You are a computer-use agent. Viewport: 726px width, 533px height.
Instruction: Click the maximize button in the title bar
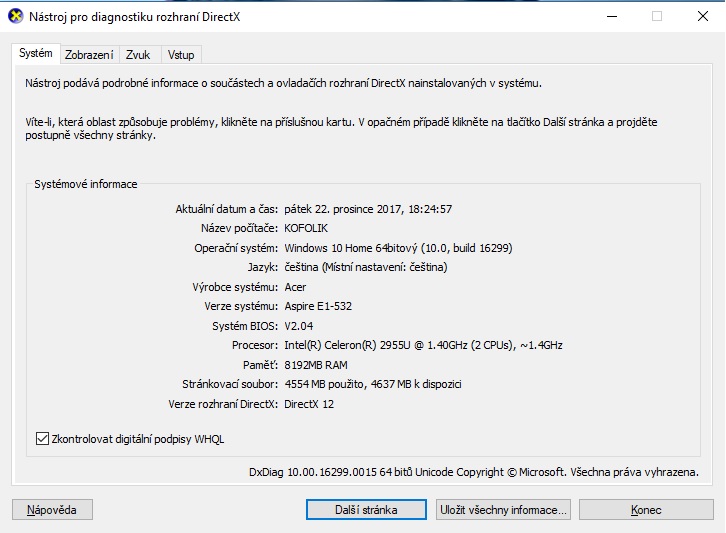click(x=657, y=16)
